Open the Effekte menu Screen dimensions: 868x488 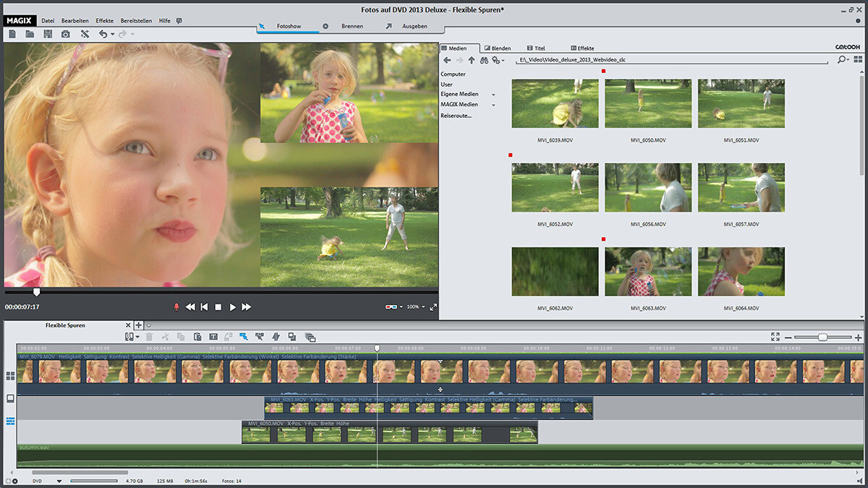105,21
